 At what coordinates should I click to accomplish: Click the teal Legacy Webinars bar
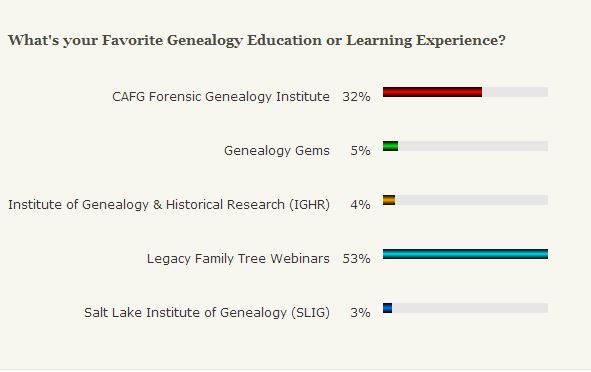coord(465,254)
